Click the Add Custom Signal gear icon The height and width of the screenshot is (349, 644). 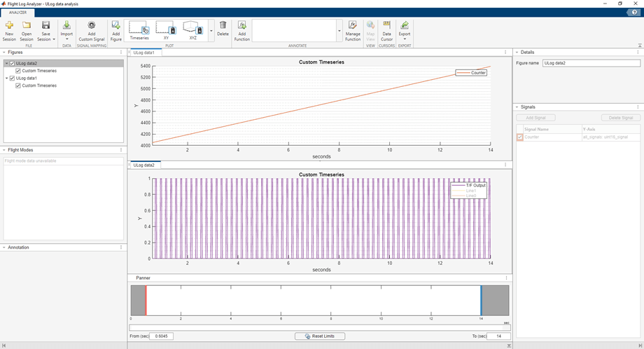[92, 26]
